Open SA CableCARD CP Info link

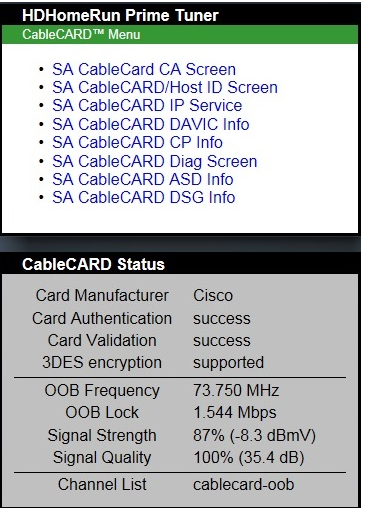(x=137, y=142)
